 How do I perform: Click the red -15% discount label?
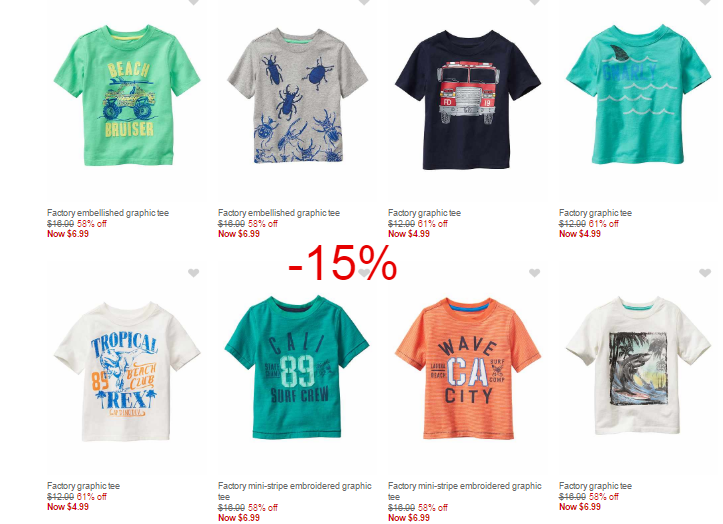pyautogui.click(x=343, y=263)
